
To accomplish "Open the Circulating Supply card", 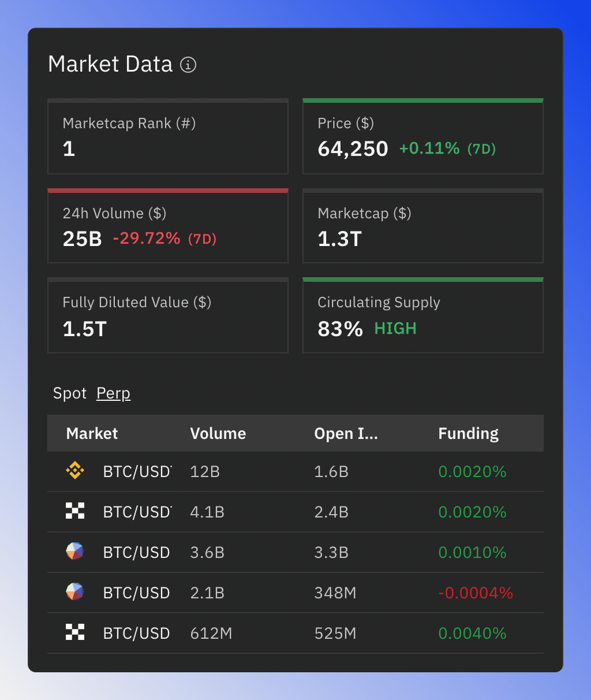I will tap(423, 315).
